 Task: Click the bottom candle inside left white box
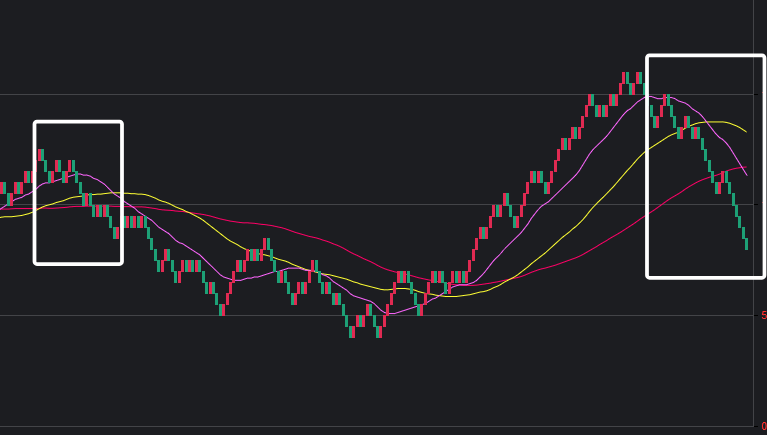pos(116,233)
